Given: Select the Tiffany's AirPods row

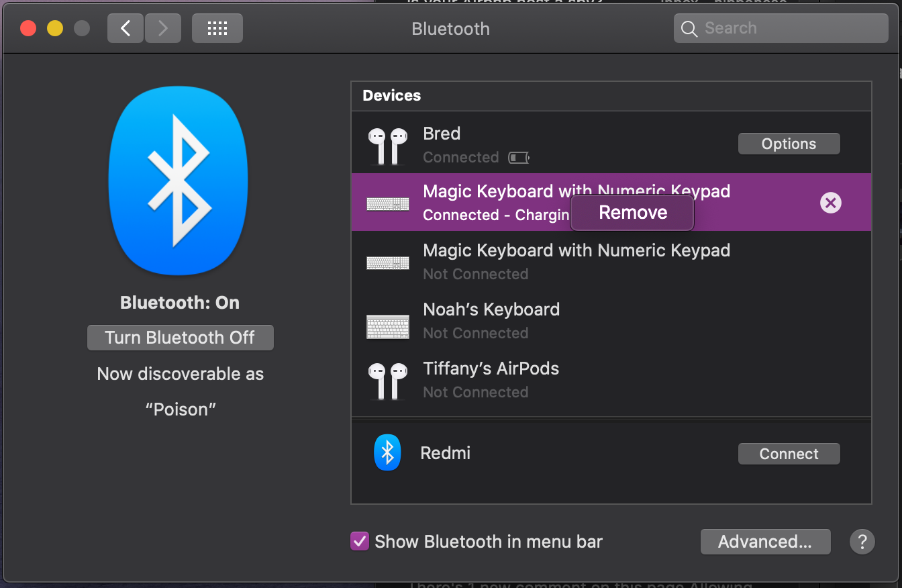Looking at the screenshot, I should pos(611,380).
